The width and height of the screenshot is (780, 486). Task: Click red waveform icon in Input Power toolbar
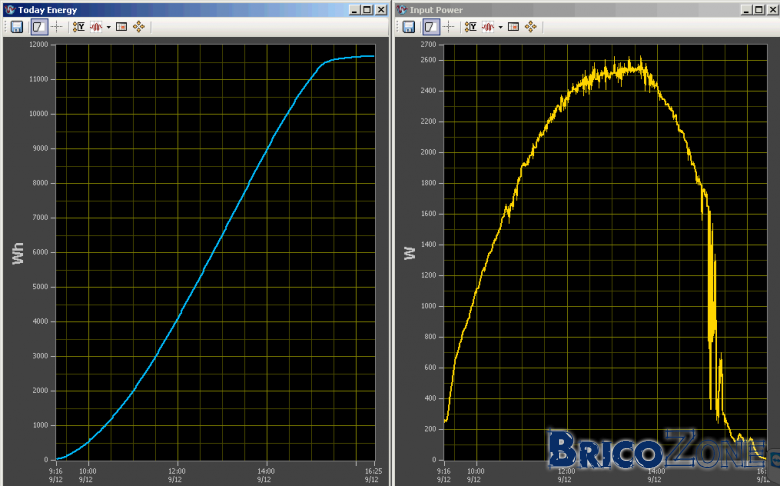coord(488,27)
